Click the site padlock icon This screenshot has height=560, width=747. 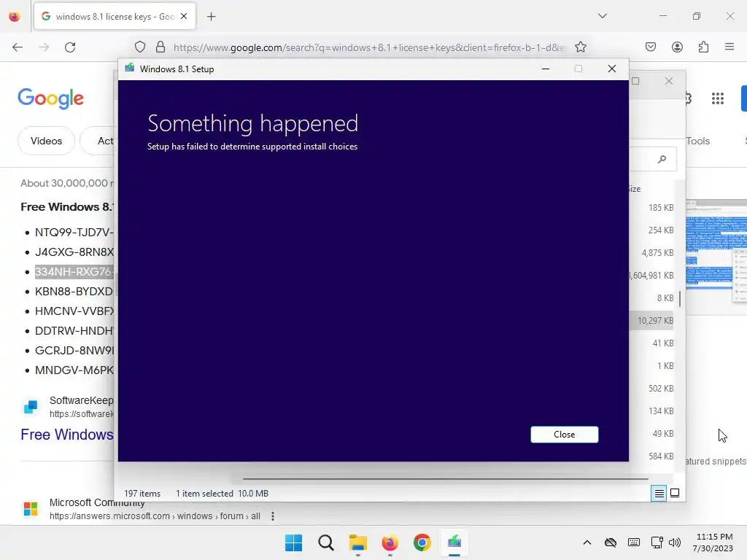click(x=160, y=47)
